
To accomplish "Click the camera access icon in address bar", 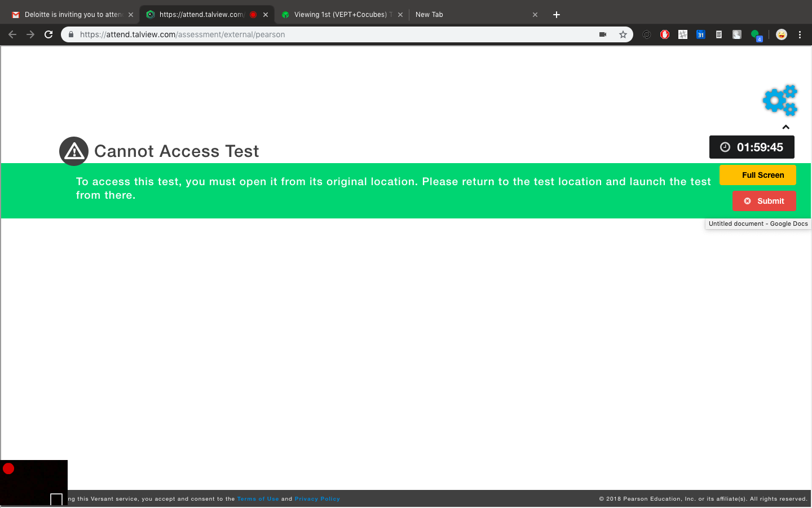I will coord(603,34).
